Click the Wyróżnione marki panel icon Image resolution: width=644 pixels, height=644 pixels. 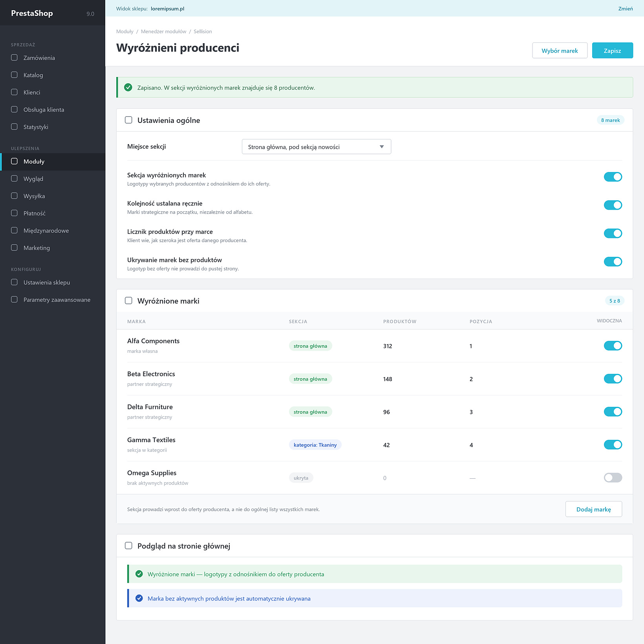pyautogui.click(x=128, y=301)
